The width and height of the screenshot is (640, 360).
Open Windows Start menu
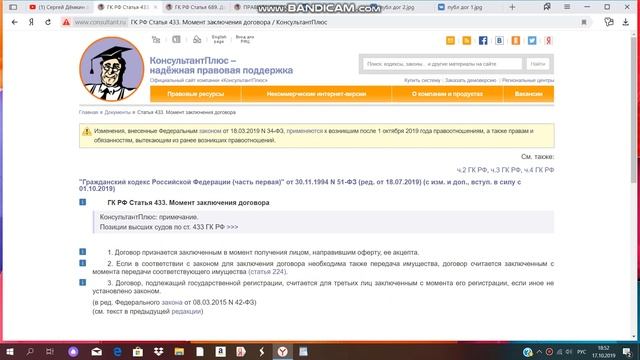tap(10, 352)
